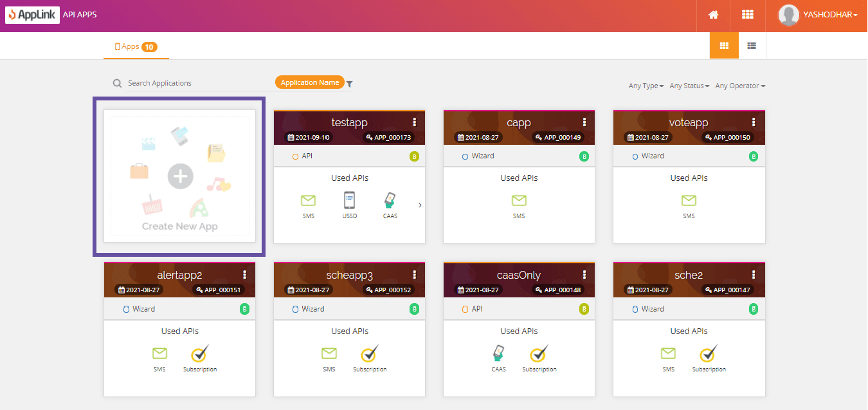Click the SMS icon in voteapp

[x=689, y=200]
